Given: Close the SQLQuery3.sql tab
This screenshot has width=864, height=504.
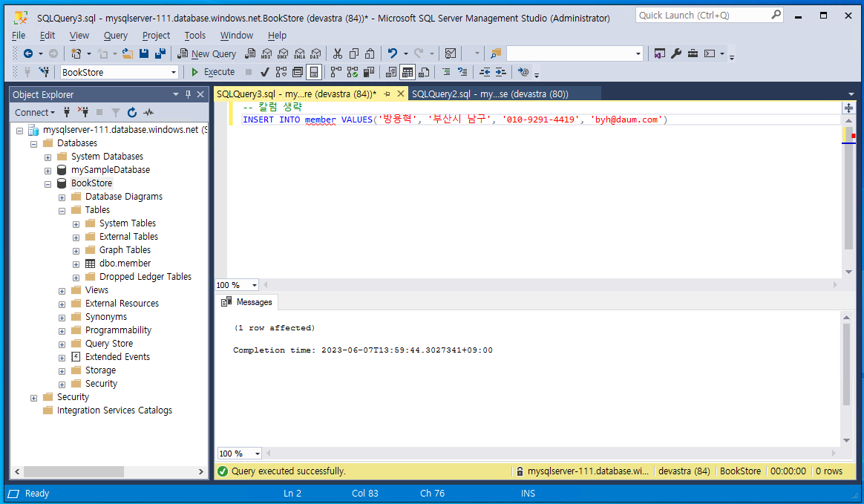Looking at the screenshot, I should coord(401,94).
